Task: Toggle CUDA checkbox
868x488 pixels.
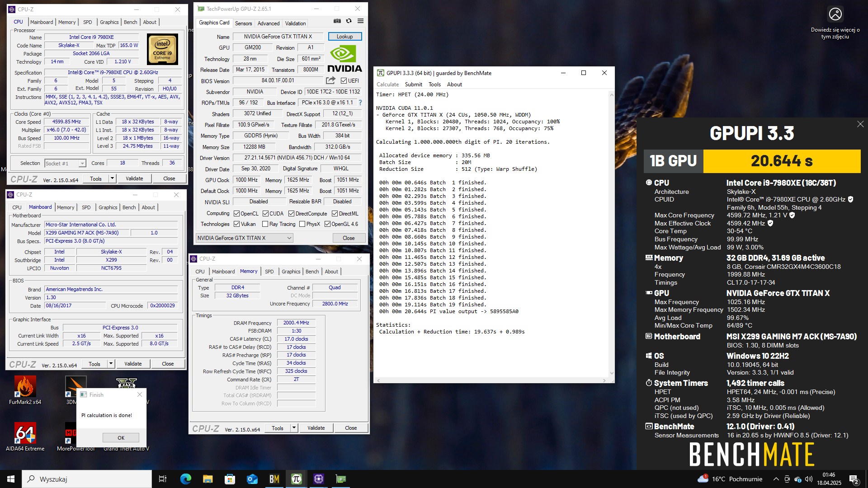Action: pos(265,214)
